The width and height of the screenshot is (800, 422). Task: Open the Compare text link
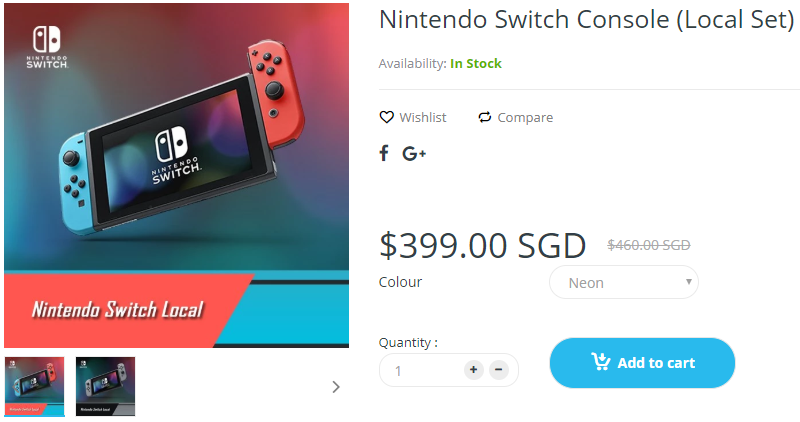pos(525,117)
